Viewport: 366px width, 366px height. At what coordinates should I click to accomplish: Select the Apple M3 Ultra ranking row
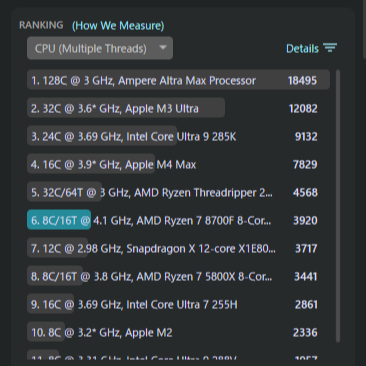click(178, 108)
